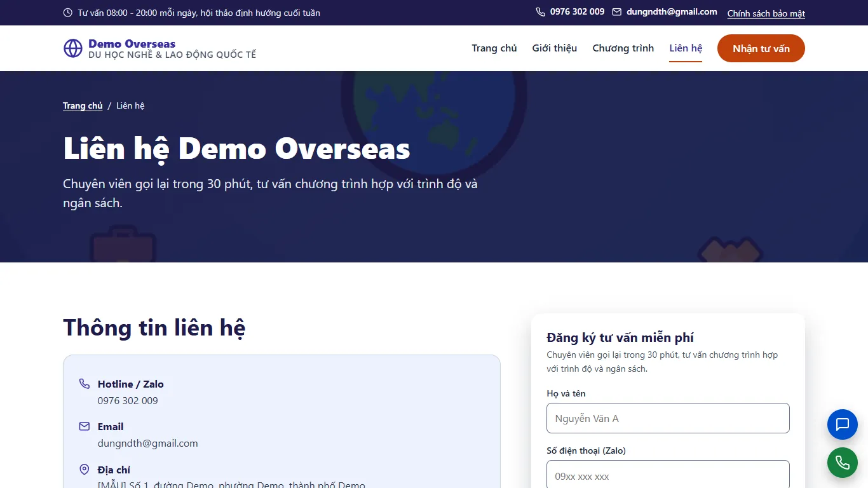Click the Liên hệ Demo Overseas page title
The height and width of the screenshot is (488, 868).
click(x=236, y=149)
